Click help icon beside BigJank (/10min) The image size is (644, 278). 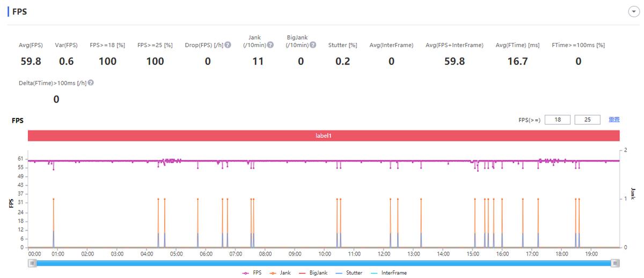(313, 45)
